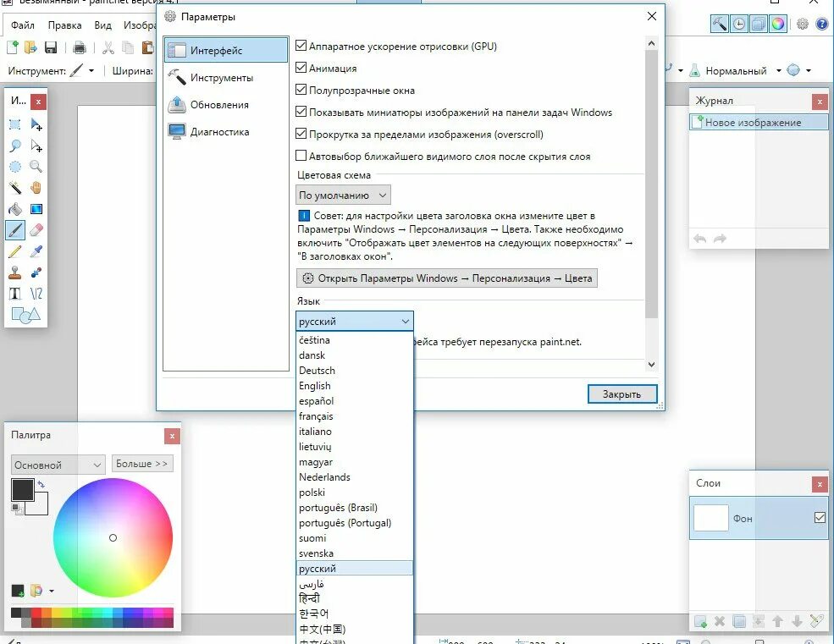Viewport: 834px width, 644px height.
Task: Select the Clone Stamp tool
Action: click(15, 272)
